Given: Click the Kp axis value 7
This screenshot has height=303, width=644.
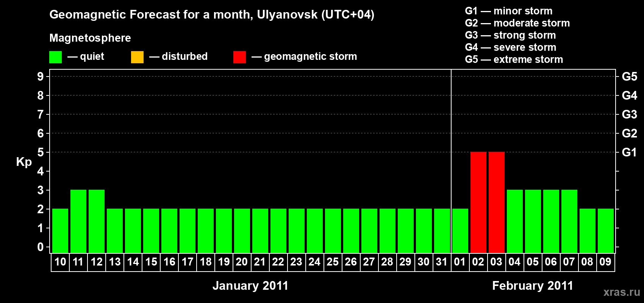Looking at the screenshot, I should tap(41, 114).
